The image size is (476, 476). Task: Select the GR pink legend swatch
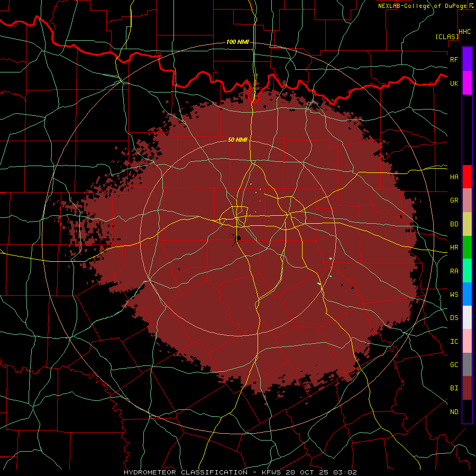(467, 200)
